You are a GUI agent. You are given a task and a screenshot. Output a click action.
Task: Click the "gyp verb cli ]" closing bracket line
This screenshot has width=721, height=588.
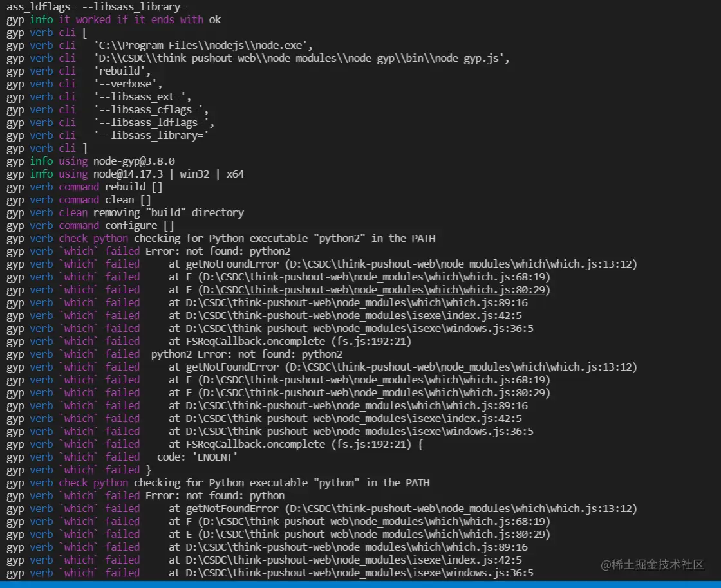click(x=47, y=149)
